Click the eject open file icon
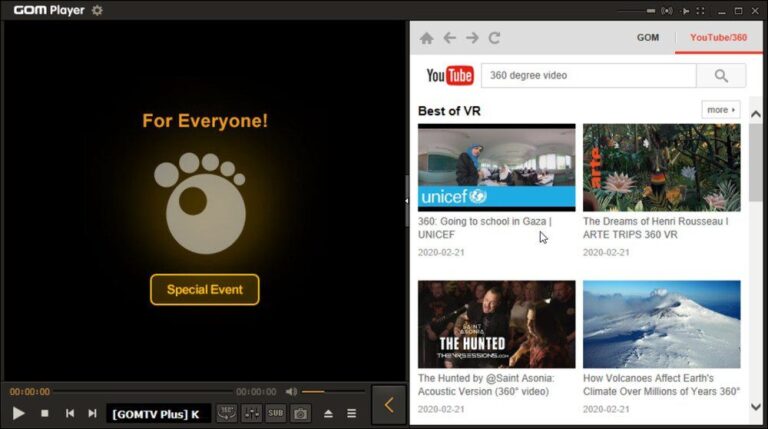The height and width of the screenshot is (429, 768). (x=328, y=413)
